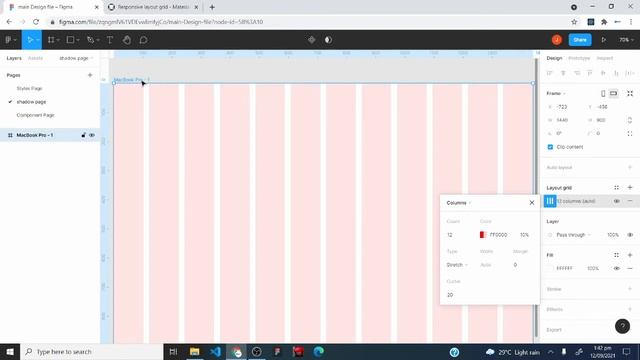Open the help question mark button
Image resolution: width=640 pixels, height=360 pixels.
coord(622,326)
